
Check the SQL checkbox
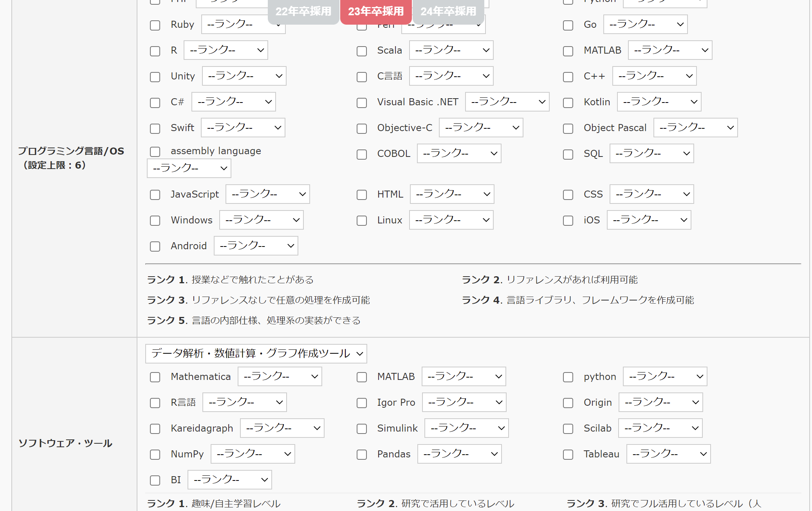[568, 155]
